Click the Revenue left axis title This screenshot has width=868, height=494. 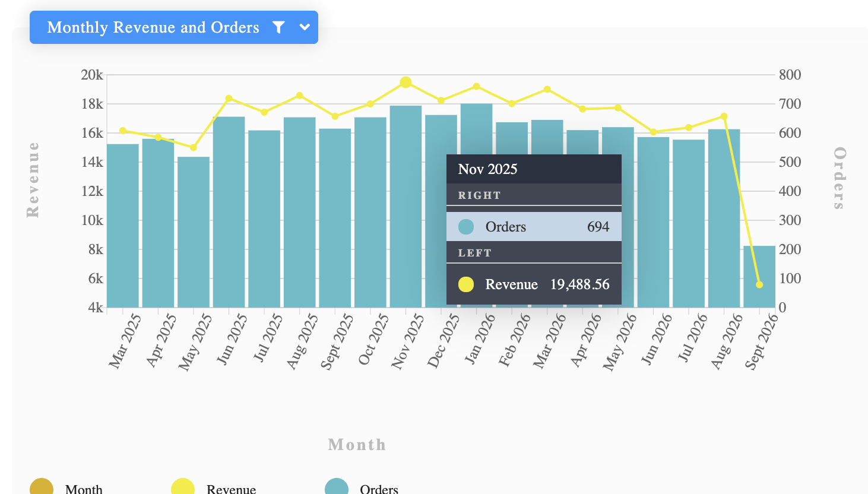pos(33,179)
